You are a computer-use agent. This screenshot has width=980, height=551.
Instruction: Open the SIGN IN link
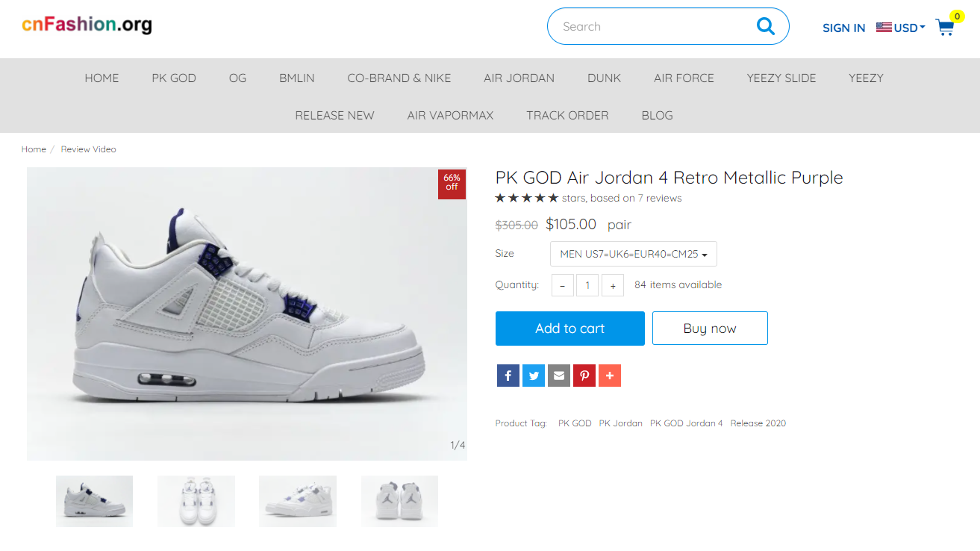click(843, 28)
